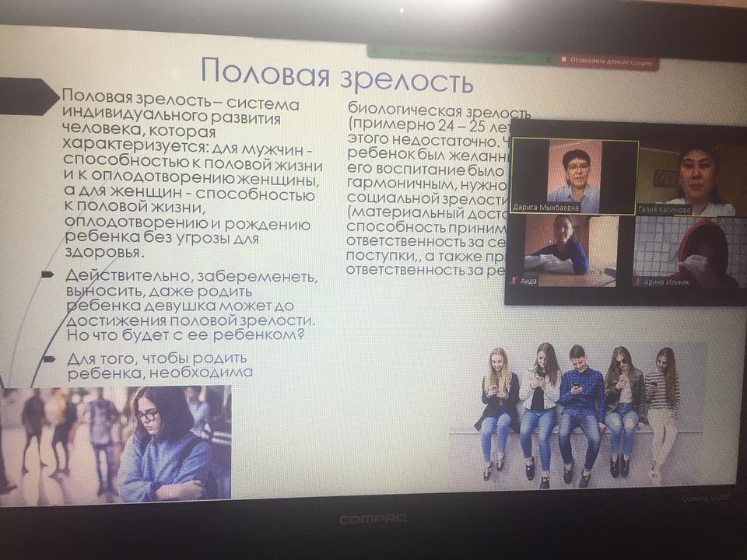Click the line «ребенка без угрозы для»
The image size is (747, 560).
[162, 237]
